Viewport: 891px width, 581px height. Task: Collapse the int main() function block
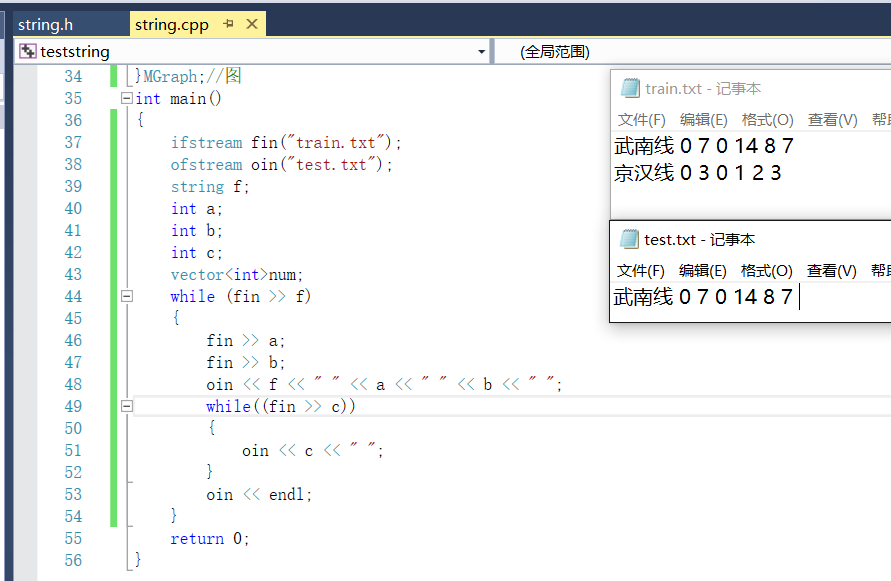tap(127, 98)
